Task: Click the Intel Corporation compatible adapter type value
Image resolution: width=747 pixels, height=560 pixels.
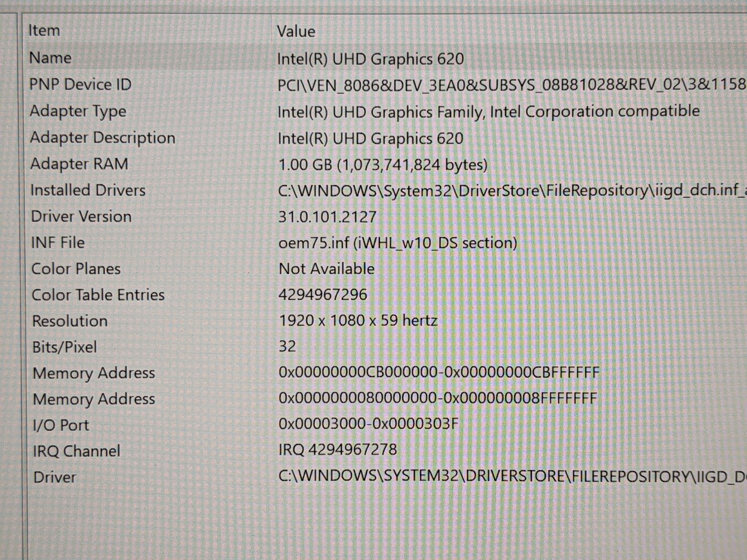Action: pos(488,112)
